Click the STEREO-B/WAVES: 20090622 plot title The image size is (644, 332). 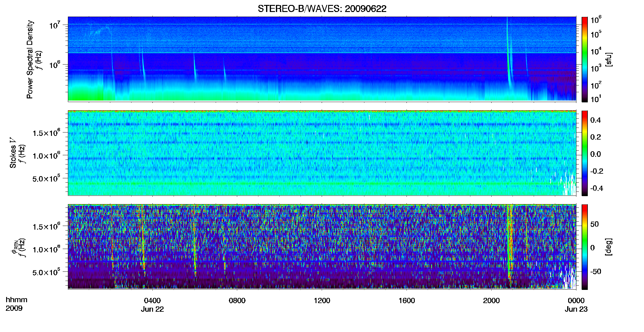322,9
